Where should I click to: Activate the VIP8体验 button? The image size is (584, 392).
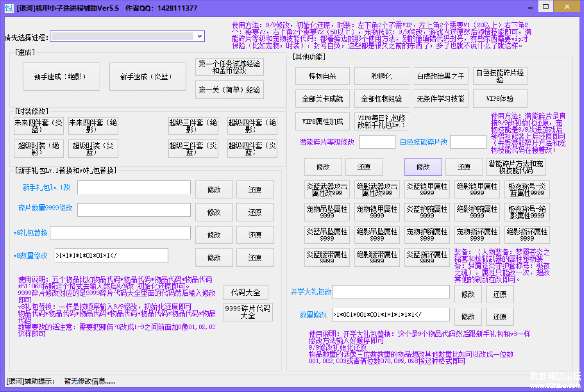[499, 99]
